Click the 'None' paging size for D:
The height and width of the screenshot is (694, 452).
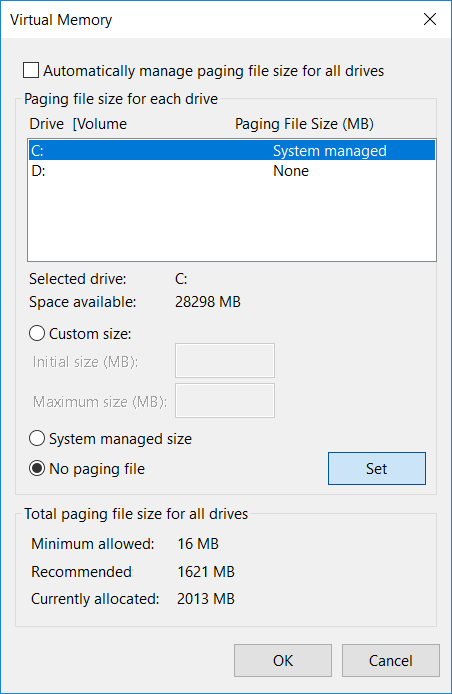point(291,171)
